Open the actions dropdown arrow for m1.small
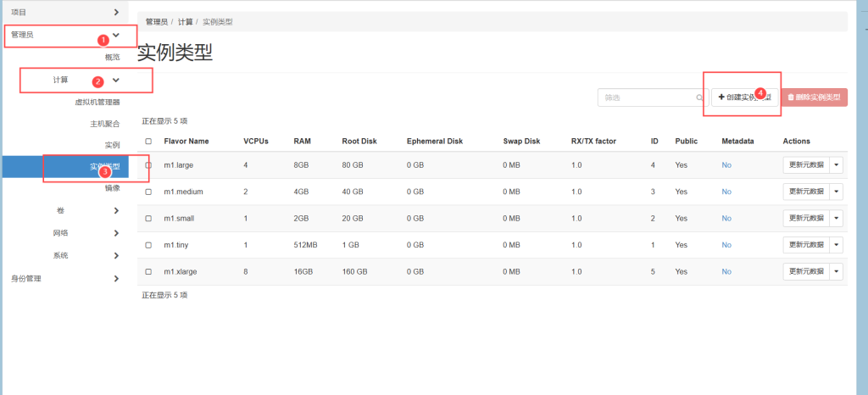868x395 pixels. point(837,219)
